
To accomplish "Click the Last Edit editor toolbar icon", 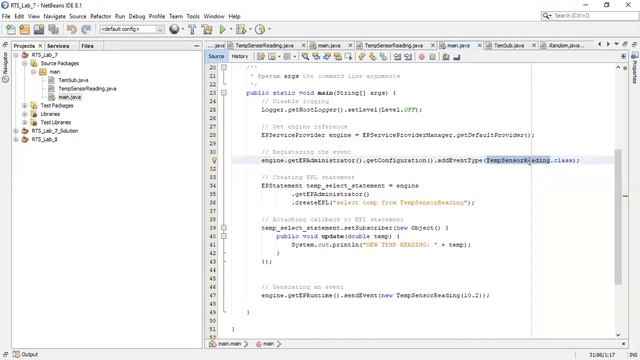I will 261,57.
